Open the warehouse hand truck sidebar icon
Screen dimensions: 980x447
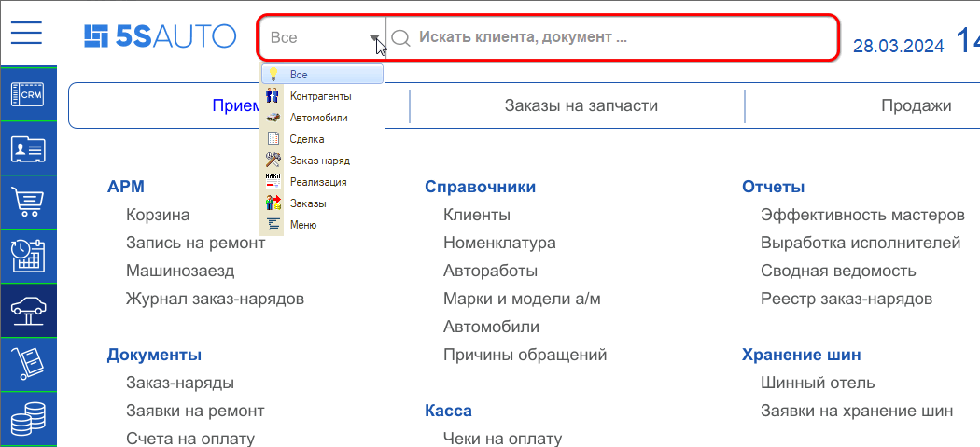(29, 365)
